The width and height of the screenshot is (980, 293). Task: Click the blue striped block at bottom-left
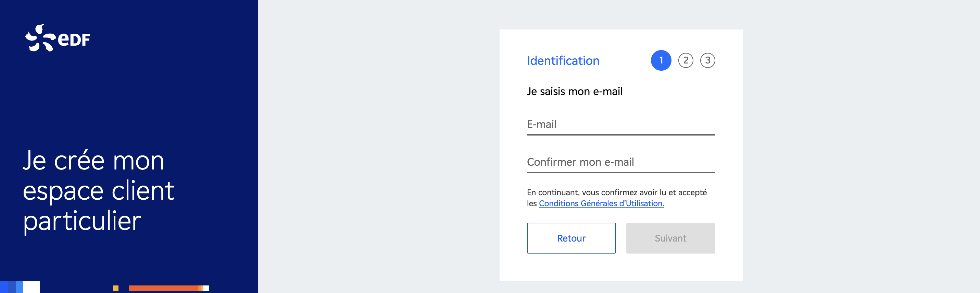coord(11,287)
